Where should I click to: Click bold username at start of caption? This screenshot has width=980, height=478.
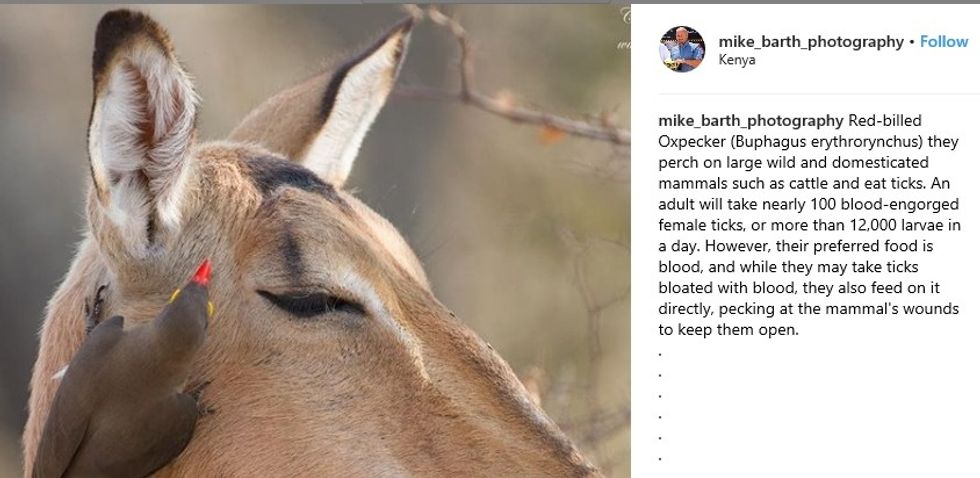tap(751, 121)
